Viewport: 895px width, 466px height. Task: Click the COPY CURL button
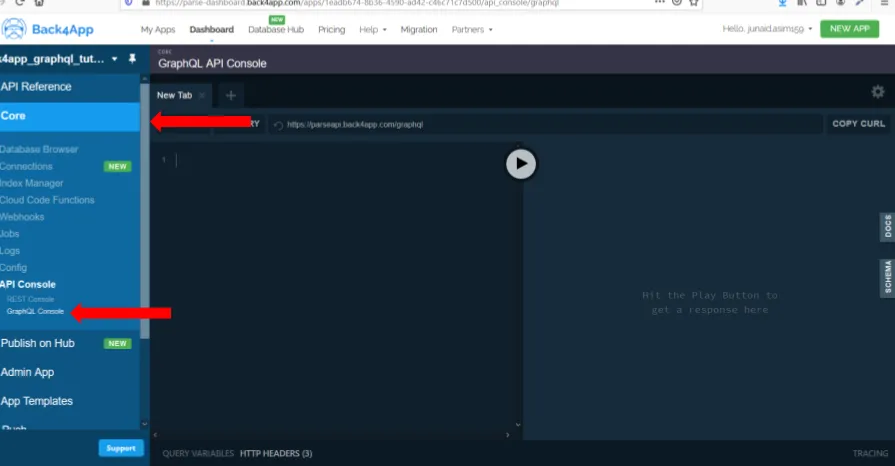(x=858, y=124)
